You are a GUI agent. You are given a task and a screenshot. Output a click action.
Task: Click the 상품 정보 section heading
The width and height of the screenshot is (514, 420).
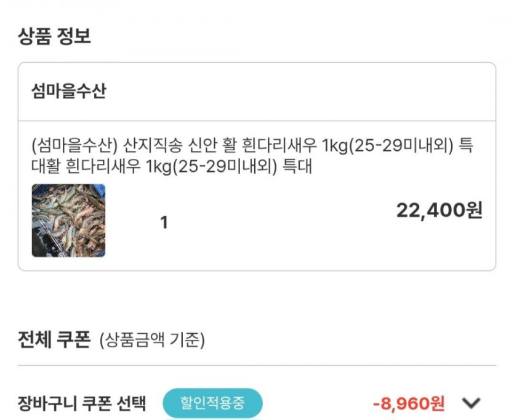coord(55,36)
